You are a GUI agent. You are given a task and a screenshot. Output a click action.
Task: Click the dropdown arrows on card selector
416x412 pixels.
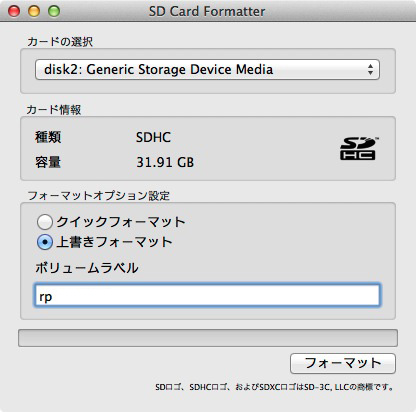370,69
